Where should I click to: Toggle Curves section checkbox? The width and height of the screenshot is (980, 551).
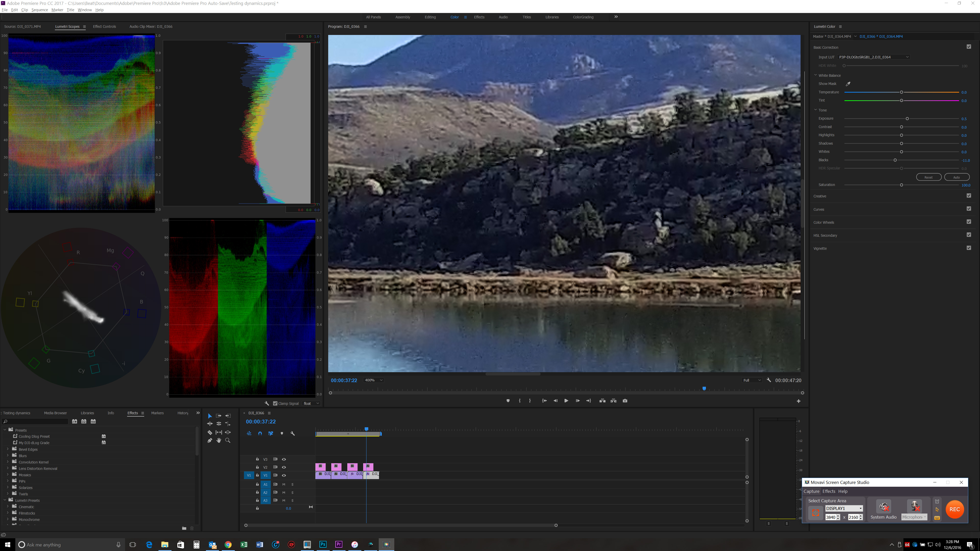pyautogui.click(x=969, y=208)
